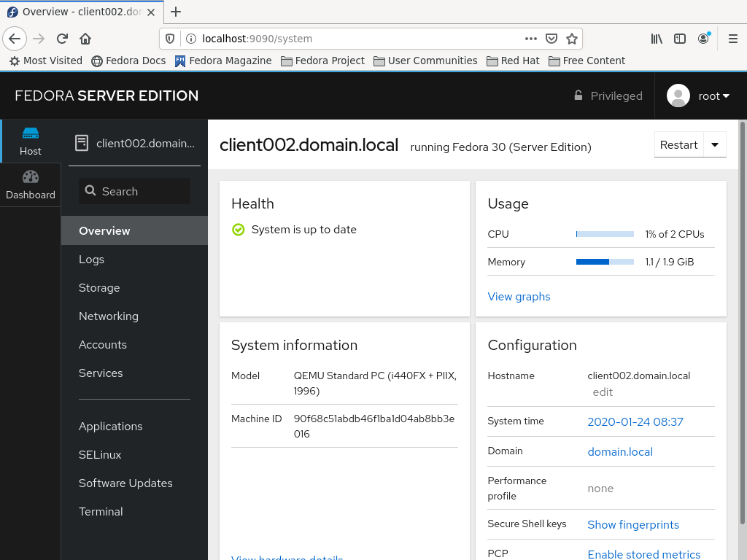Open Free Content bookmark folder
This screenshot has width=747, height=560.
point(587,61)
